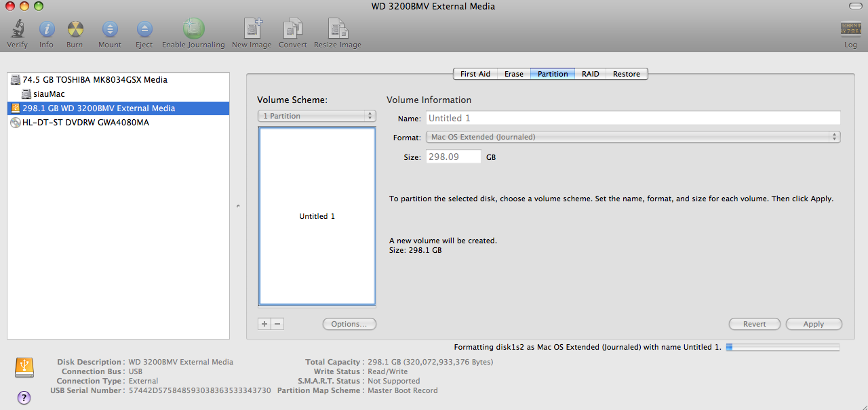Click the "Volume Scheme:" label
The height and width of the screenshot is (410, 868).
pos(292,100)
